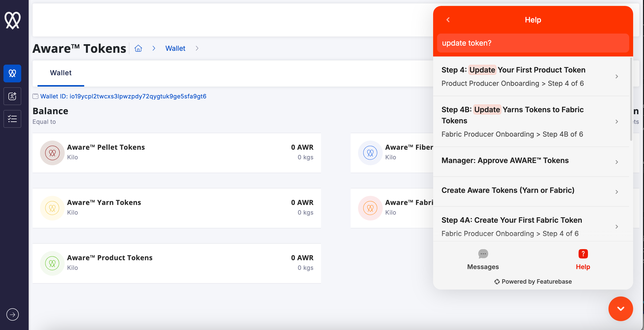Open 'Create Aware Tokens (Yarn or Fabric)' article
This screenshot has height=330, width=644.
coord(531,192)
